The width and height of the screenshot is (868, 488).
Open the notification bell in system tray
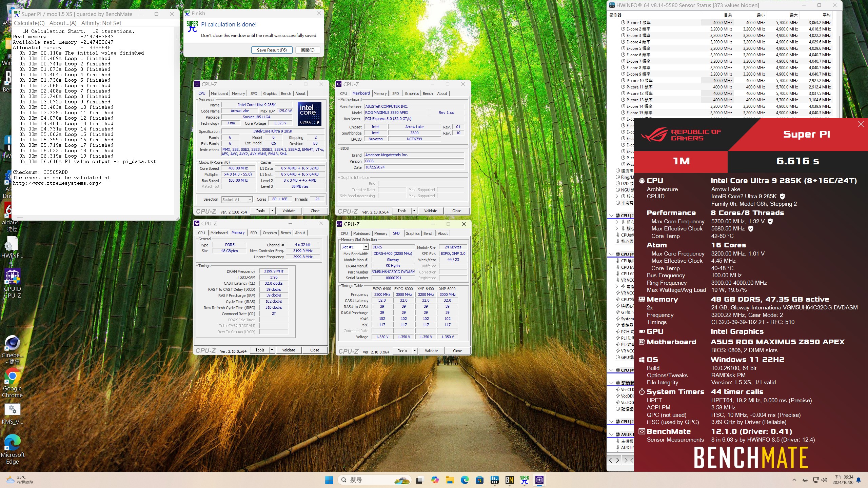pyautogui.click(x=859, y=480)
